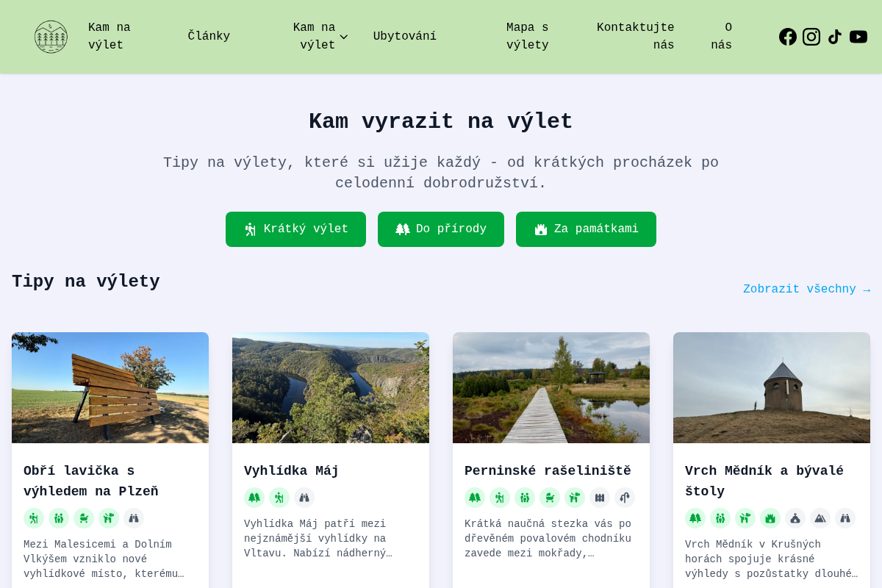Viewport: 882px width, 588px height.
Task: Open Kontaktujte nás navigation item
Action: (635, 37)
